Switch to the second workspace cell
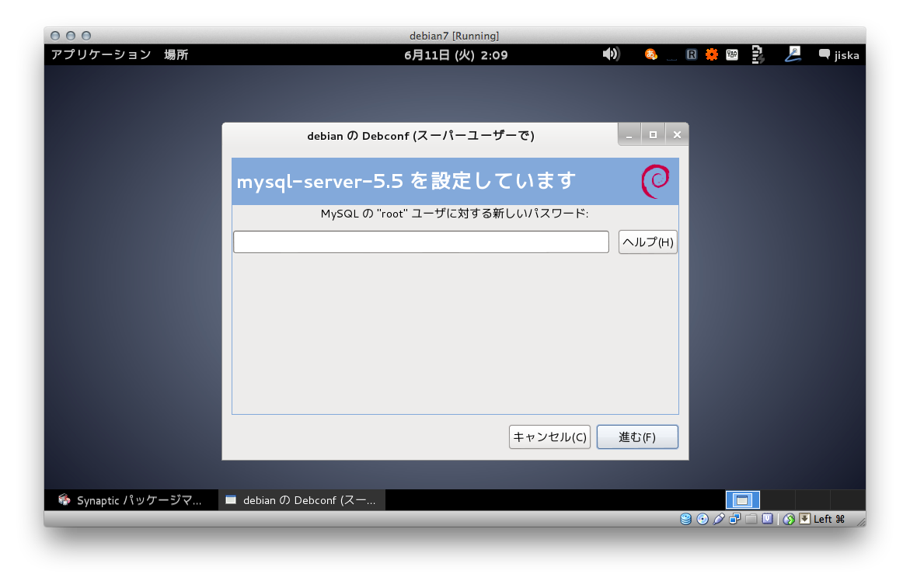910x588 pixels. (778, 500)
